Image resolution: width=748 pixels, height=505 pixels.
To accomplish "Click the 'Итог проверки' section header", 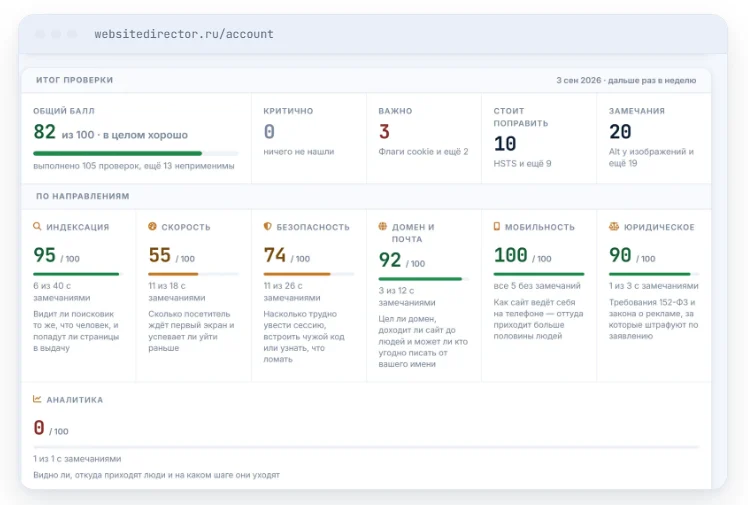I will tap(74, 80).
